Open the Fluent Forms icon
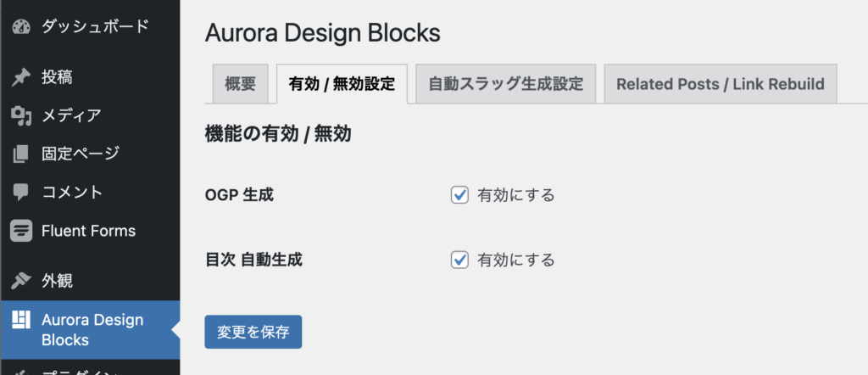Viewport: 868px width, 375px height. click(22, 230)
